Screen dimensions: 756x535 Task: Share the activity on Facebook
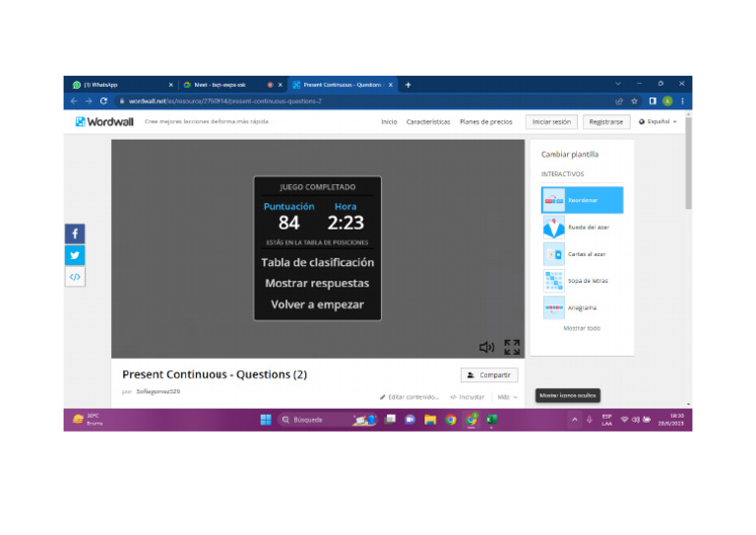(76, 234)
